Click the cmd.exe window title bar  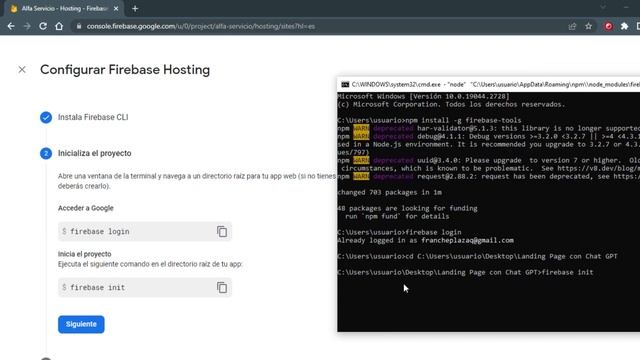(x=489, y=84)
